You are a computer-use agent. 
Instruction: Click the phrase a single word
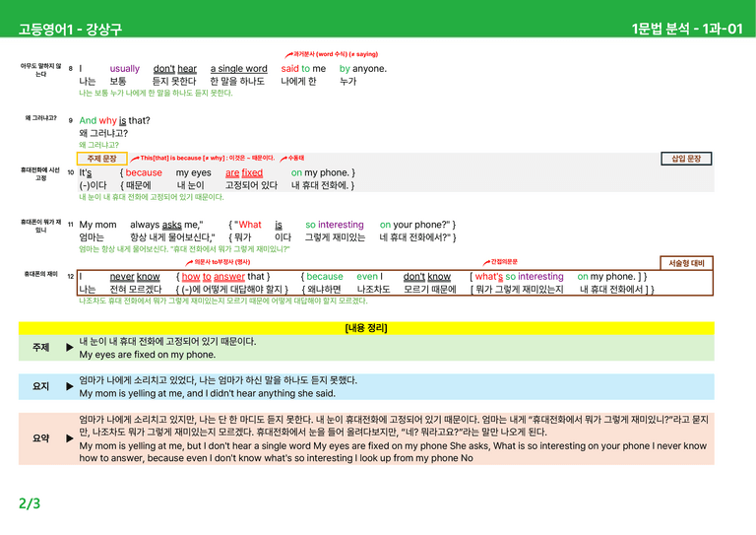[238, 69]
